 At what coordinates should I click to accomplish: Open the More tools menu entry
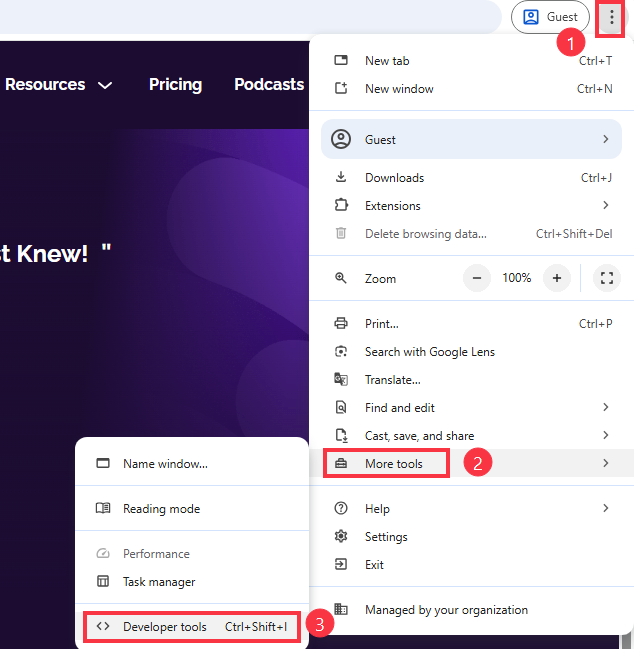coord(472,464)
